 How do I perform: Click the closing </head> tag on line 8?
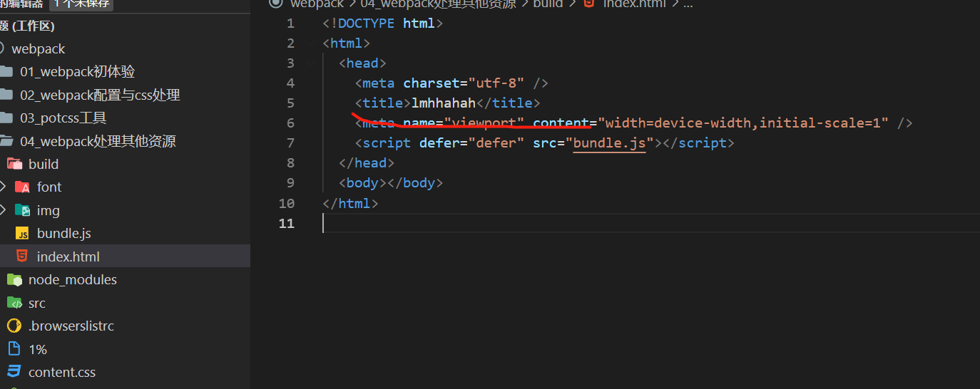[367, 163]
